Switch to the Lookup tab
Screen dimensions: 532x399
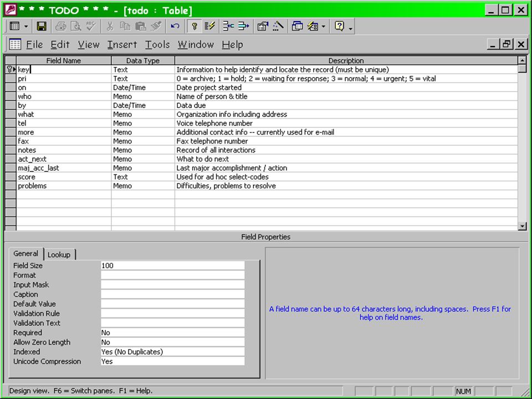[x=59, y=254]
